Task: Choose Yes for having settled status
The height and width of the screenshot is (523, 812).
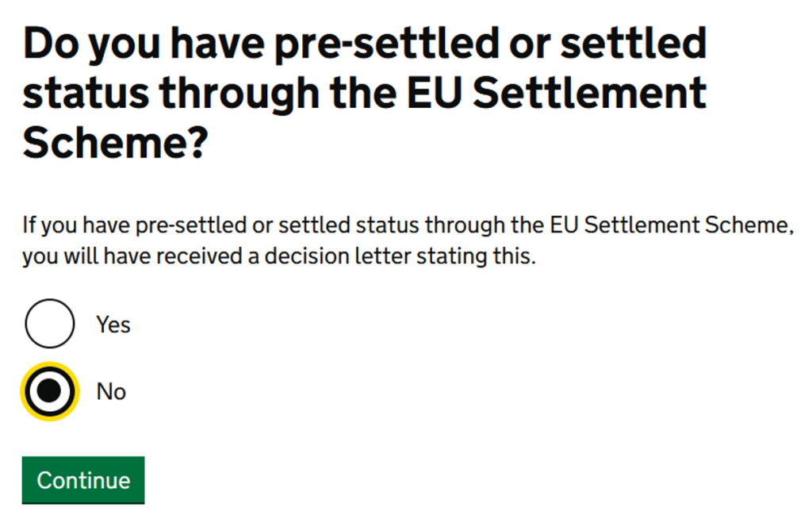Action: 50,324
